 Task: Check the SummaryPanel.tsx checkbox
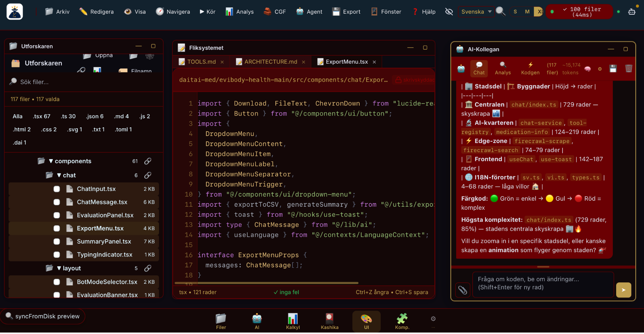tap(57, 242)
